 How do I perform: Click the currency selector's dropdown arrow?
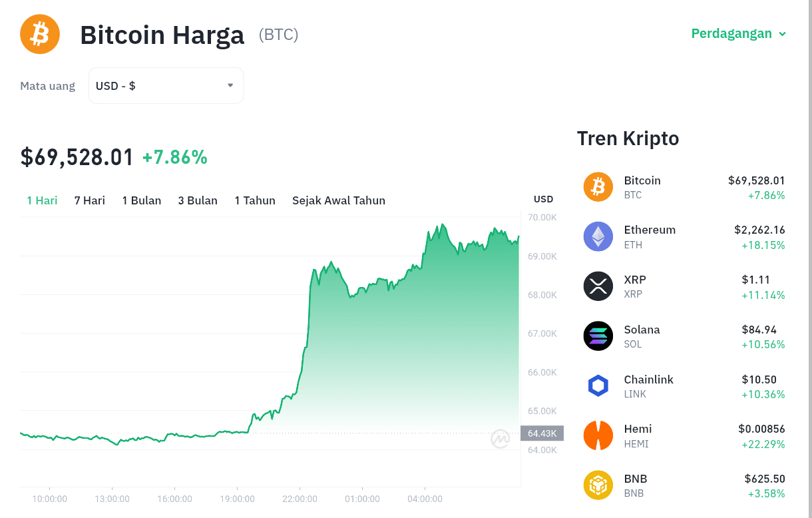click(230, 85)
